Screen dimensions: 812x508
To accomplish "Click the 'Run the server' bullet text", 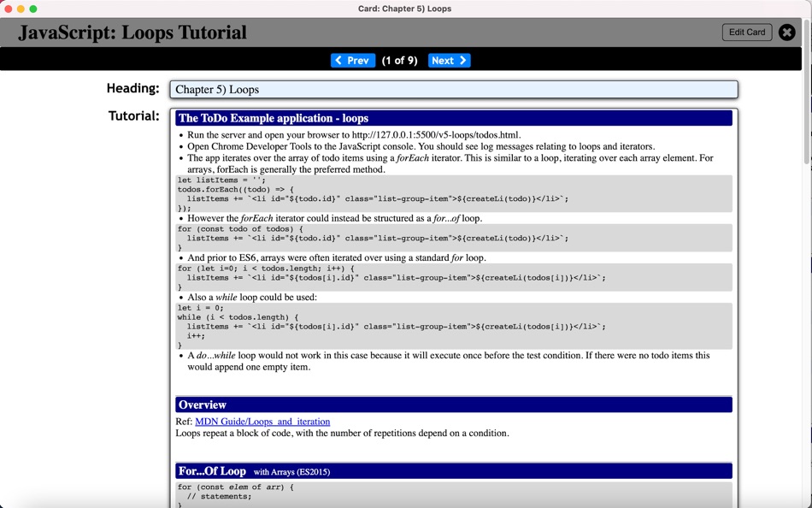I will [354, 135].
